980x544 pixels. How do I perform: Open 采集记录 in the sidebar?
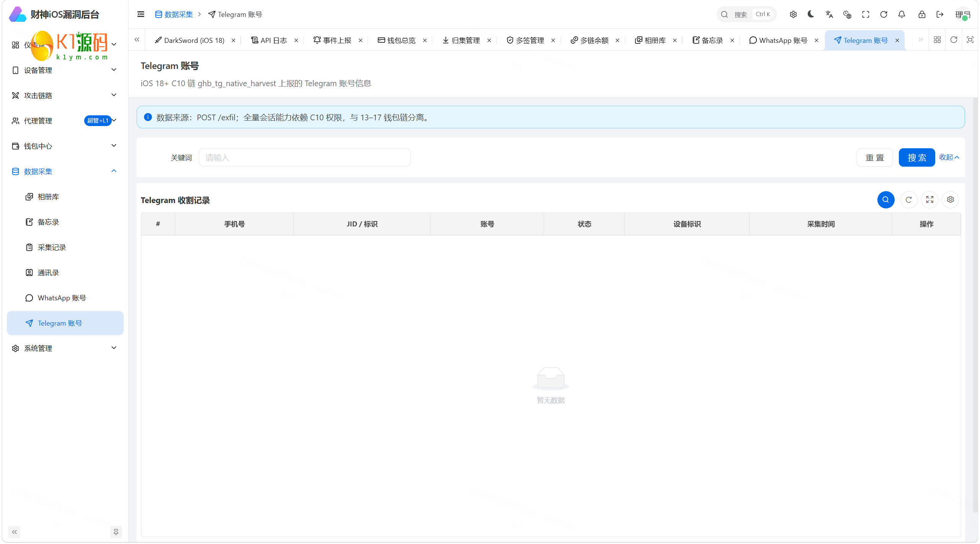click(64, 247)
